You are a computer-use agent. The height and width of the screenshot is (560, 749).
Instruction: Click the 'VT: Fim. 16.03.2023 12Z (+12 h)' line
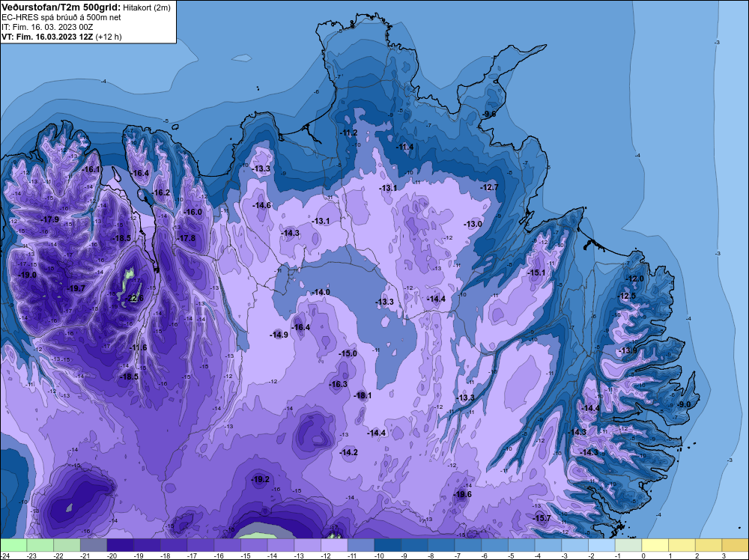point(61,37)
